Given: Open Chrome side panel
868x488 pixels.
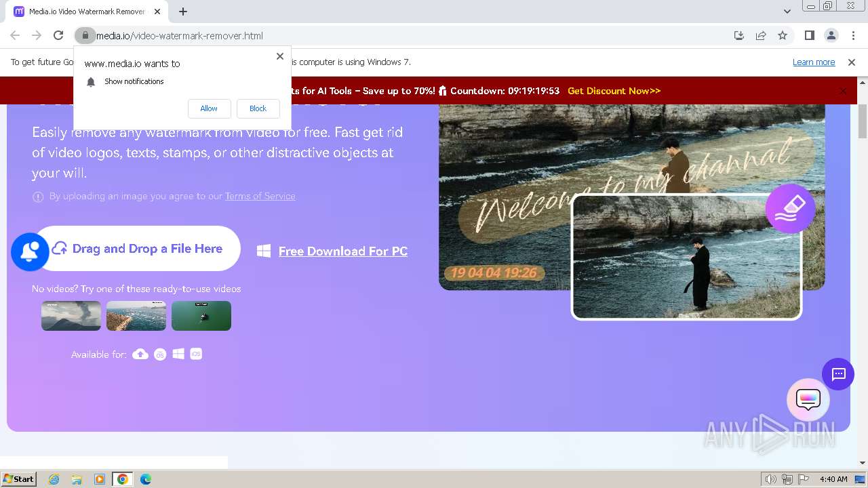Looking at the screenshot, I should pos(810,35).
